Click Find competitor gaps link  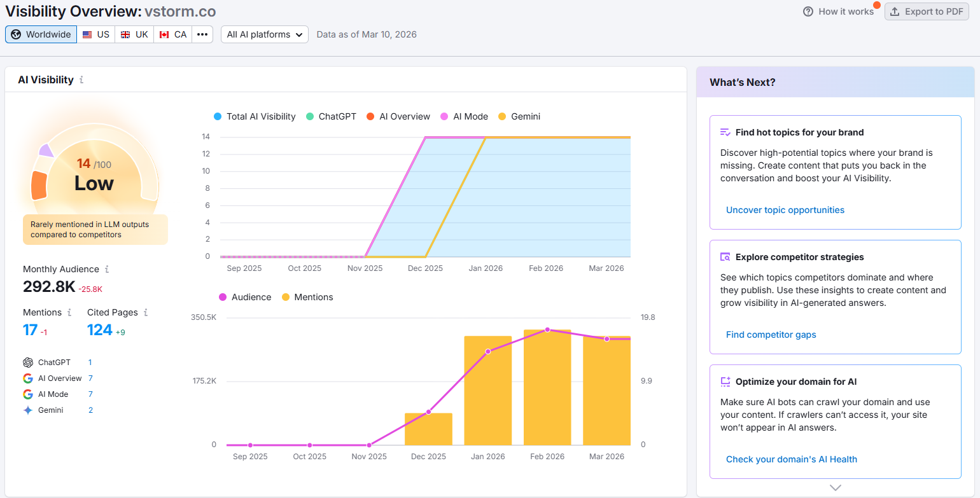[771, 335]
